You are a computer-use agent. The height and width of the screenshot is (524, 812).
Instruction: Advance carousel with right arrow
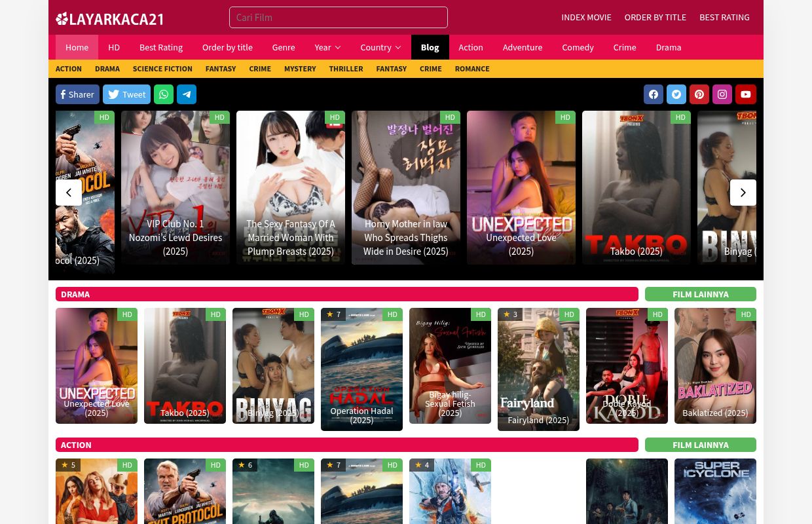click(743, 193)
